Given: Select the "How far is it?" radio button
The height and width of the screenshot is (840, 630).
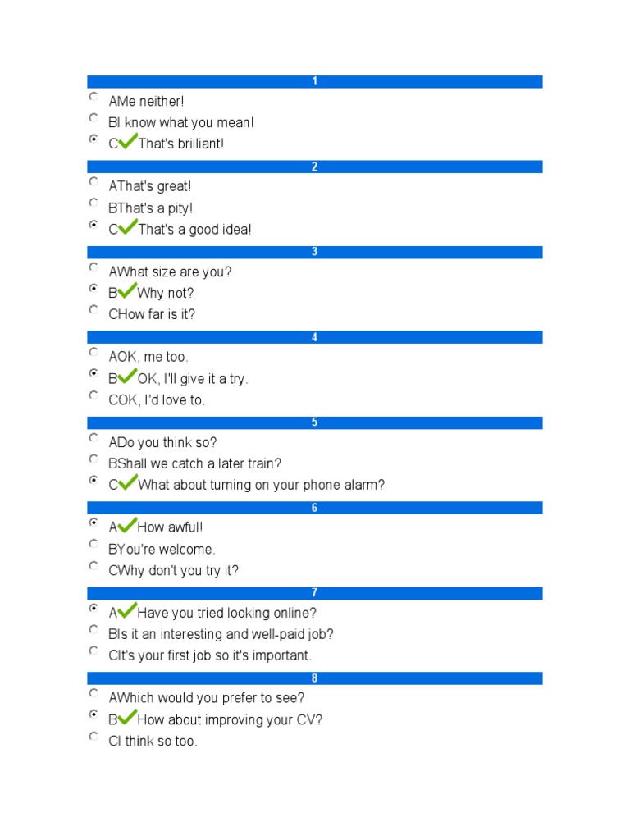Looking at the screenshot, I should click(94, 311).
